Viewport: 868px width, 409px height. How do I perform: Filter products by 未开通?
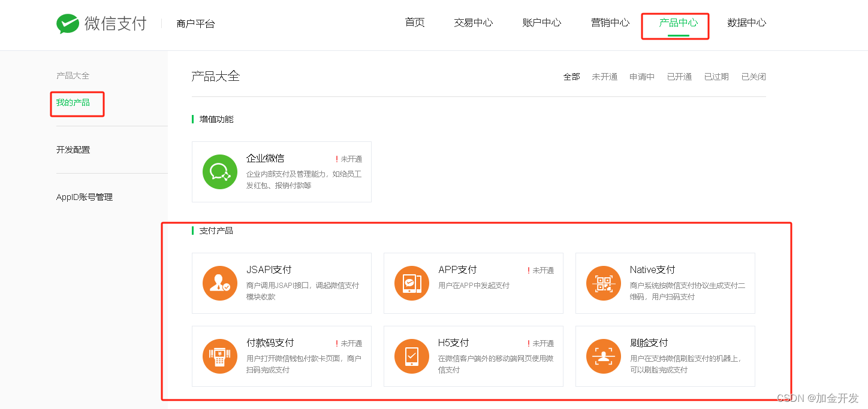click(x=604, y=77)
